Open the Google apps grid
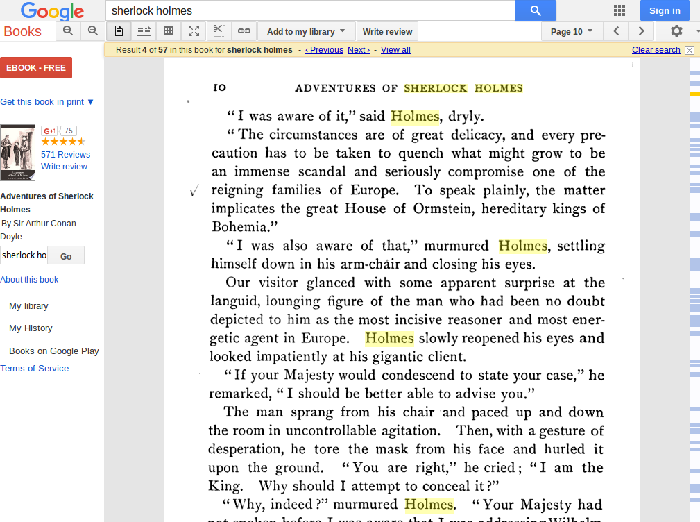Screen dimensions: 700x522 [x=619, y=10]
